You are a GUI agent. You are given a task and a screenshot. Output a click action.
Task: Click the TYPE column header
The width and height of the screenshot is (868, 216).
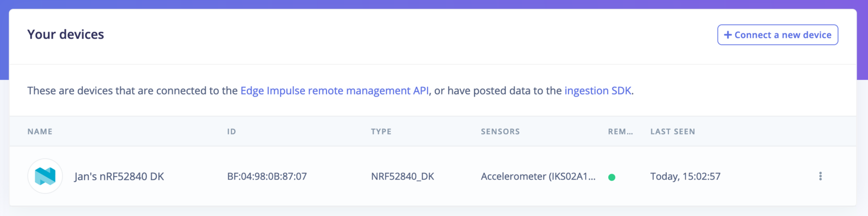point(381,131)
